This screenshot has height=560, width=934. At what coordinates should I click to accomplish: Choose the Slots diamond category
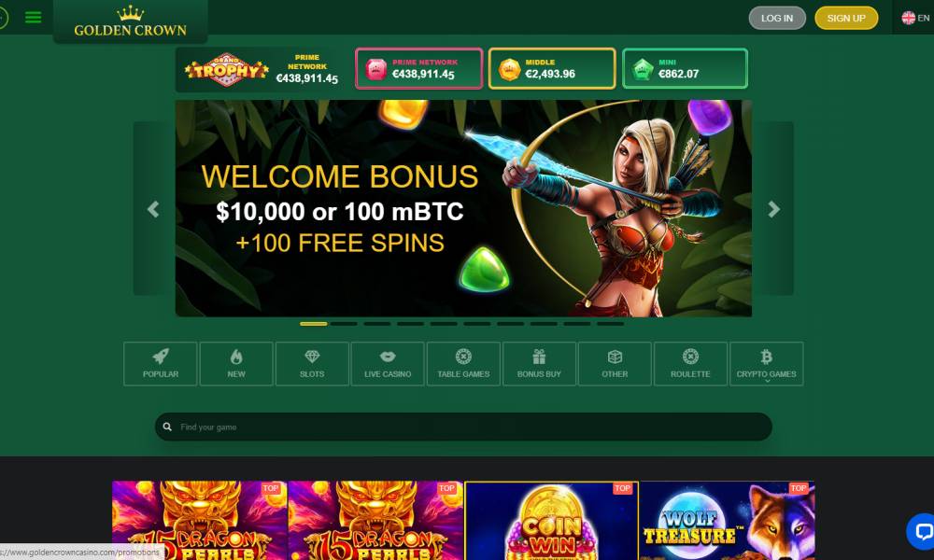(x=312, y=364)
